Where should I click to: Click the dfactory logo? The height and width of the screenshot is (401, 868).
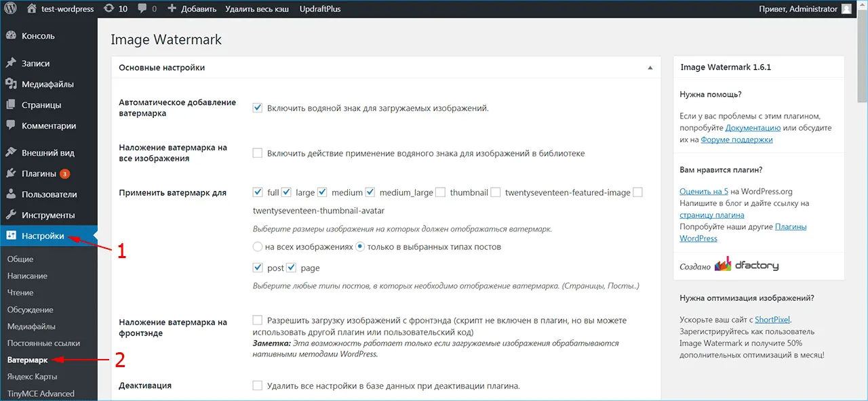tap(747, 265)
